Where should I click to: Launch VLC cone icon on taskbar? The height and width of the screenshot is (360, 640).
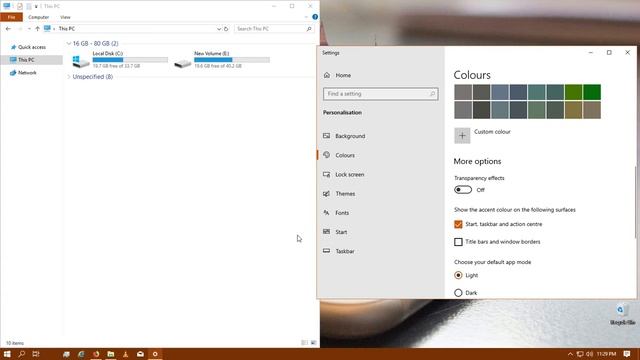(x=125, y=354)
